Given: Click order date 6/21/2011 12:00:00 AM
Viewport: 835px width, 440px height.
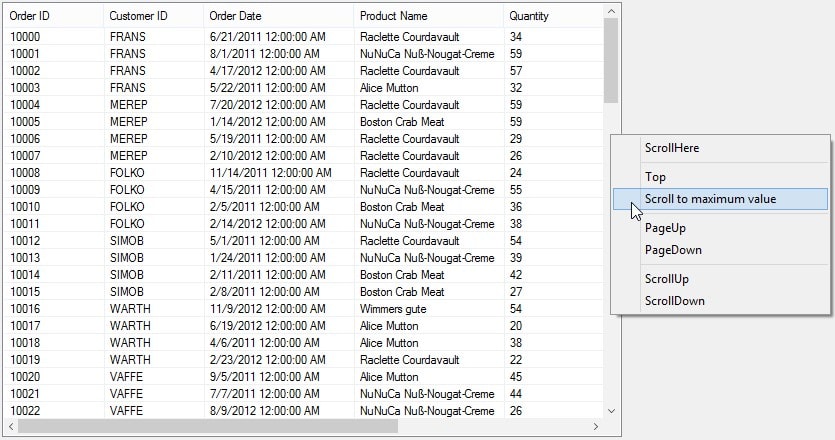Looking at the screenshot, I should click(x=279, y=37).
